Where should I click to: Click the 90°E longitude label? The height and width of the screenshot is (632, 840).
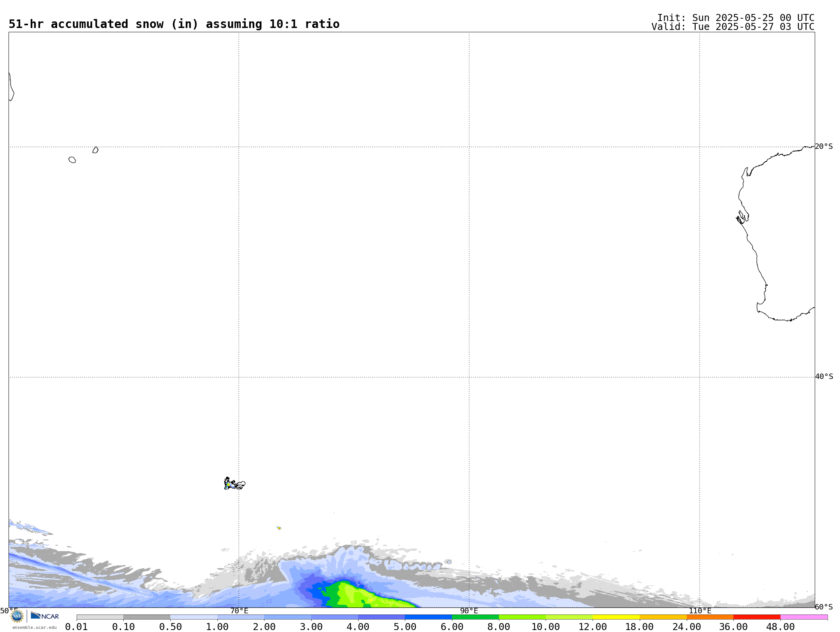click(x=469, y=611)
